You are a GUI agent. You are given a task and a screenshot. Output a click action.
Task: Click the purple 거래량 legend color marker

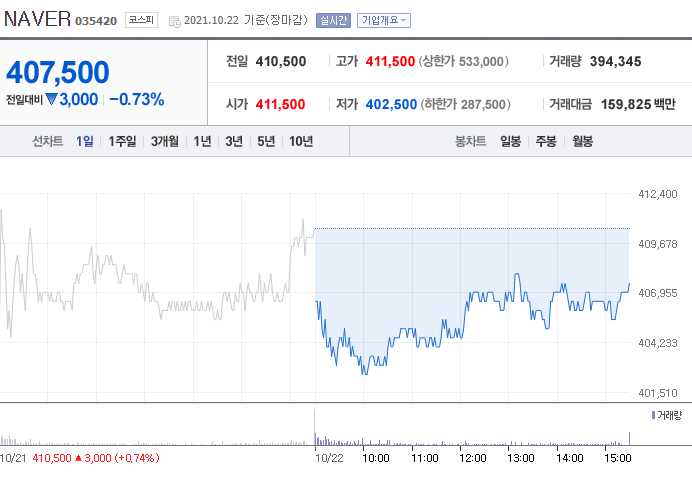[x=653, y=415]
